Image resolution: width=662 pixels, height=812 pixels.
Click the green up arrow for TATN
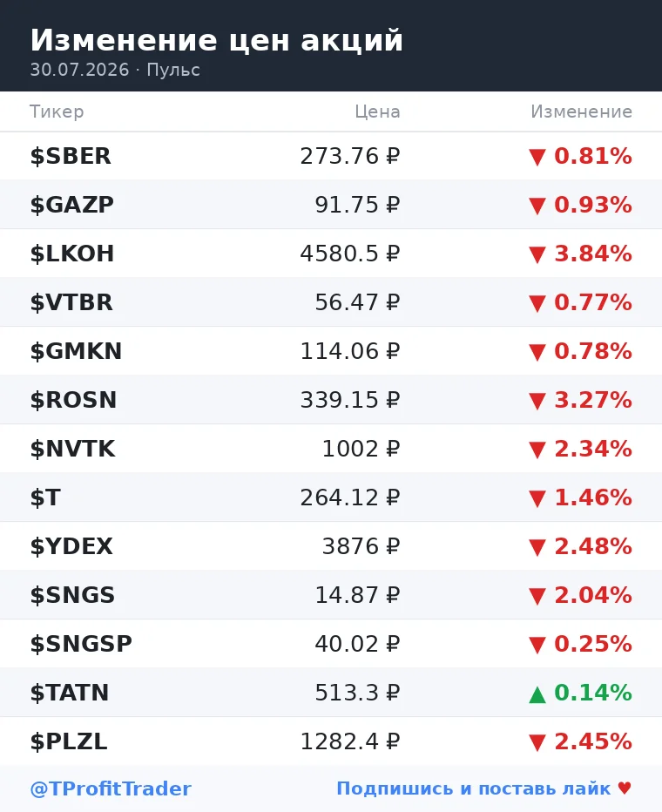point(537,694)
